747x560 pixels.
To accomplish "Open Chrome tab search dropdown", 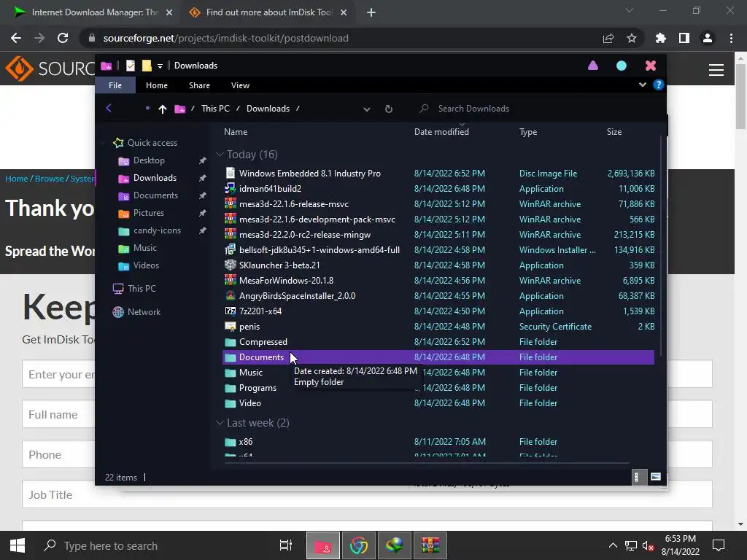I will click(x=630, y=10).
